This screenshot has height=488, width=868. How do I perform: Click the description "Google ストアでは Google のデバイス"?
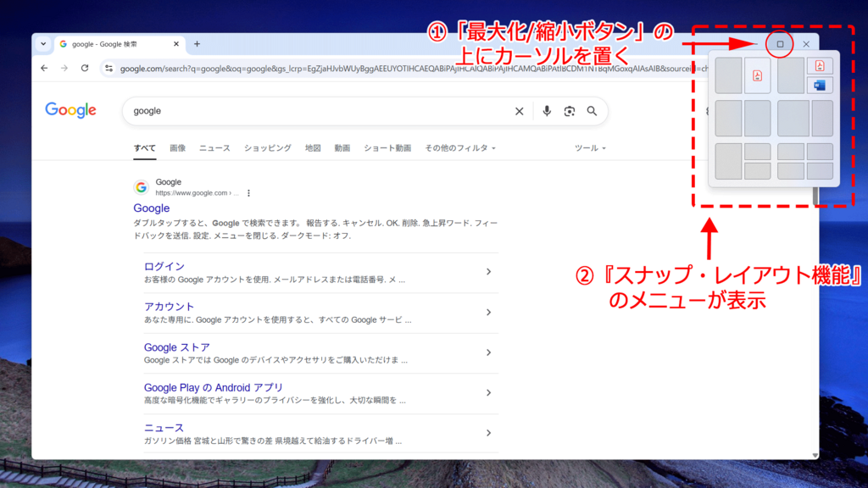tap(275, 360)
